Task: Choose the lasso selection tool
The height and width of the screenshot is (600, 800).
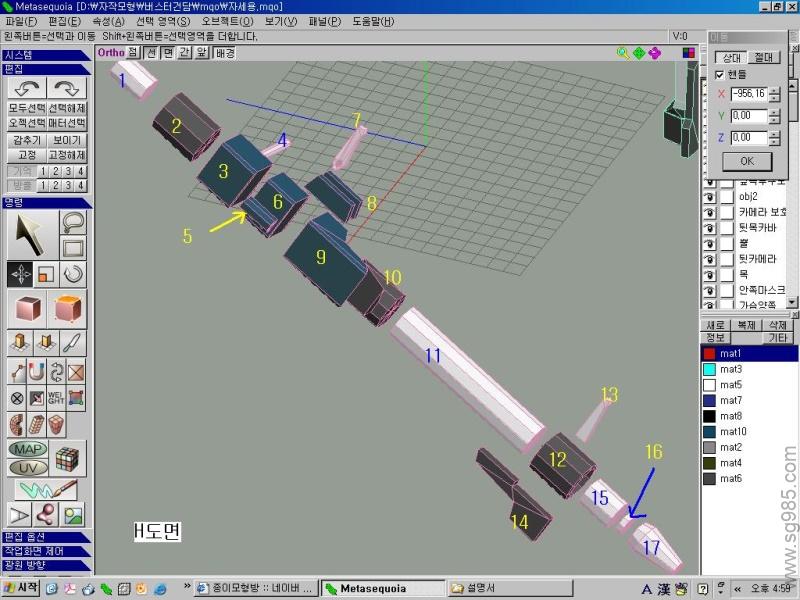Action: 74,221
